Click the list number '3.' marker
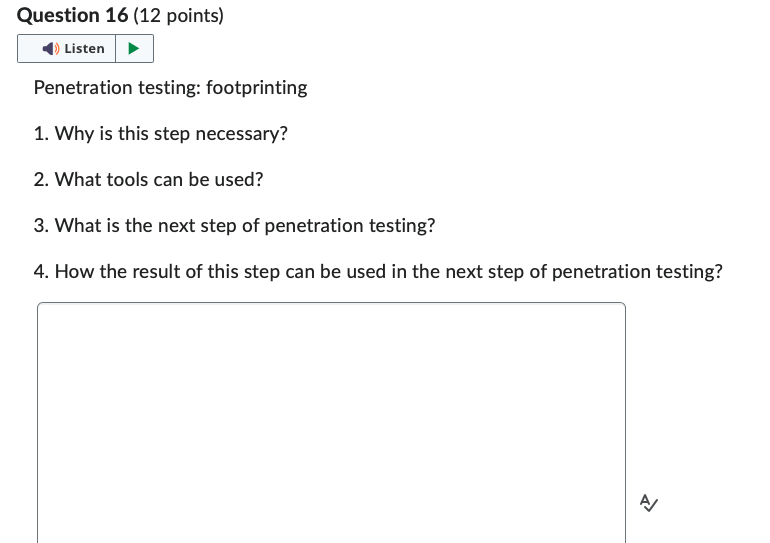This screenshot has width=770, height=543. click(x=41, y=225)
